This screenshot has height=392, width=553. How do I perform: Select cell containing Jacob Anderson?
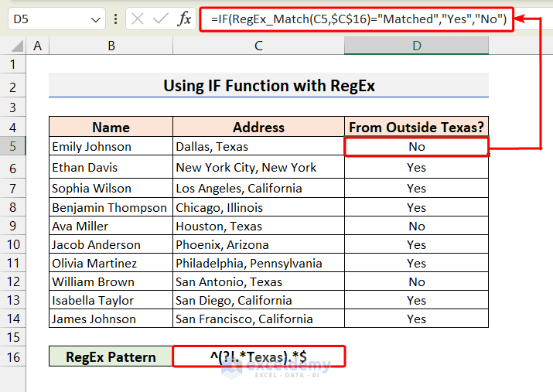click(x=111, y=244)
